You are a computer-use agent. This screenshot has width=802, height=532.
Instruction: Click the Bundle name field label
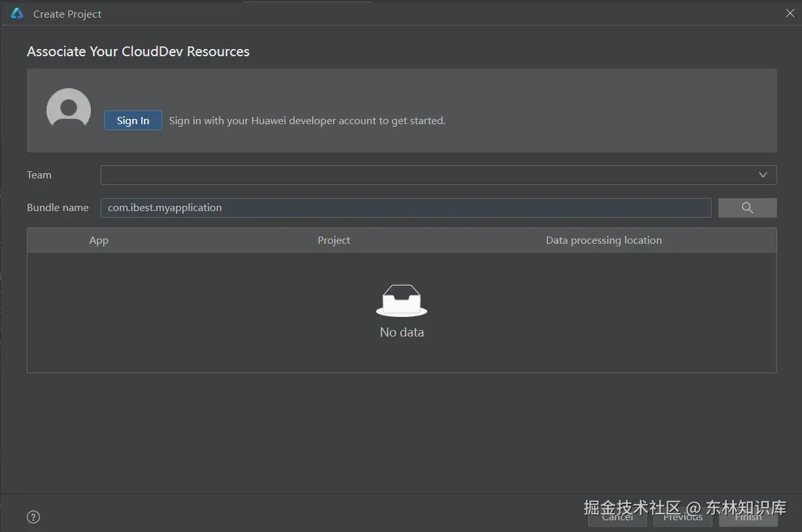58,208
